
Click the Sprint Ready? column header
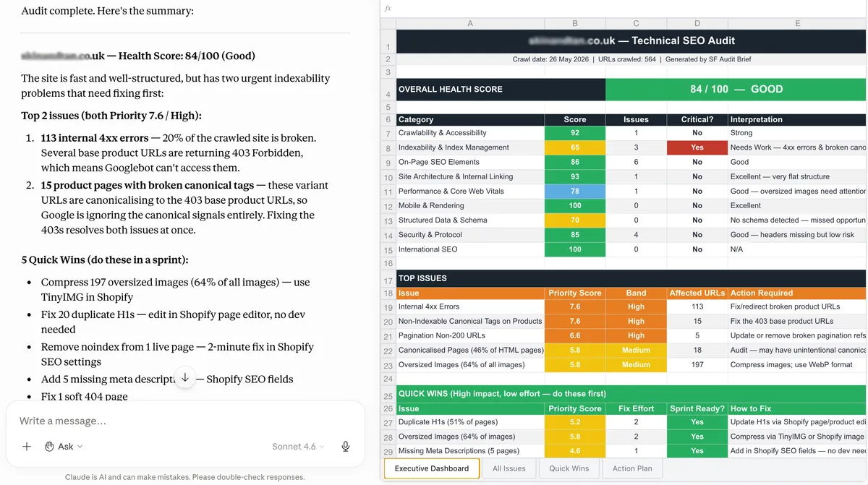(x=697, y=408)
